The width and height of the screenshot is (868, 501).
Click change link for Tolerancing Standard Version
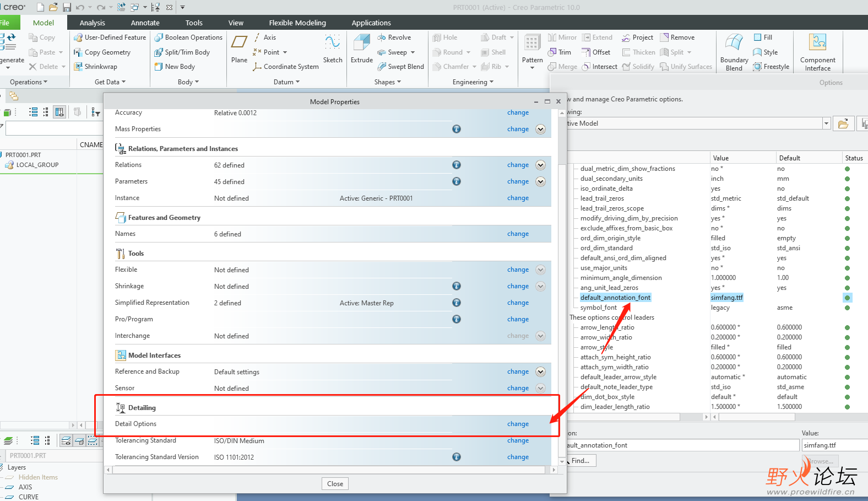click(x=518, y=457)
